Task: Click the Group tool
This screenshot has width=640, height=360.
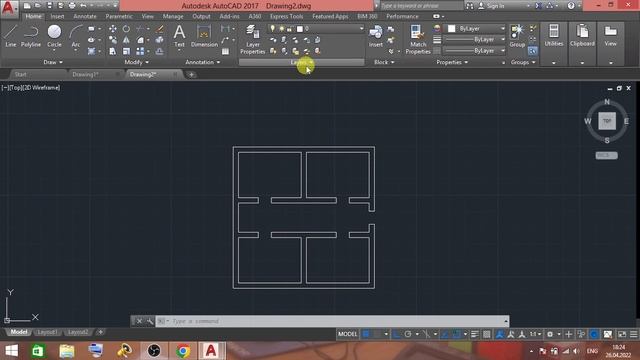Action: coord(517,36)
